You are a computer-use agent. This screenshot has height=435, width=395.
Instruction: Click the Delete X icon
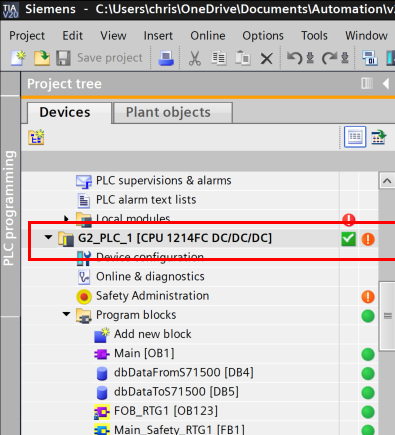[x=266, y=59]
